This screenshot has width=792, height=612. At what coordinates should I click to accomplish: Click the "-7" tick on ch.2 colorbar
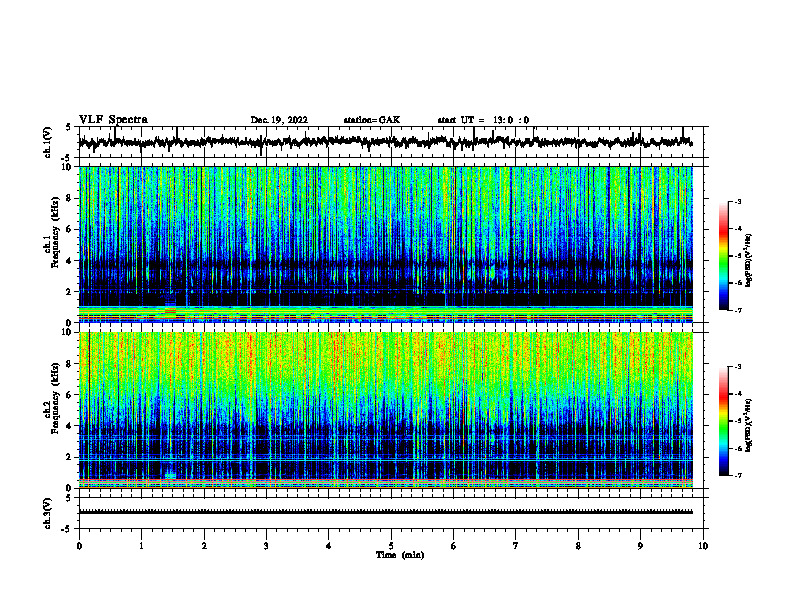pos(738,476)
